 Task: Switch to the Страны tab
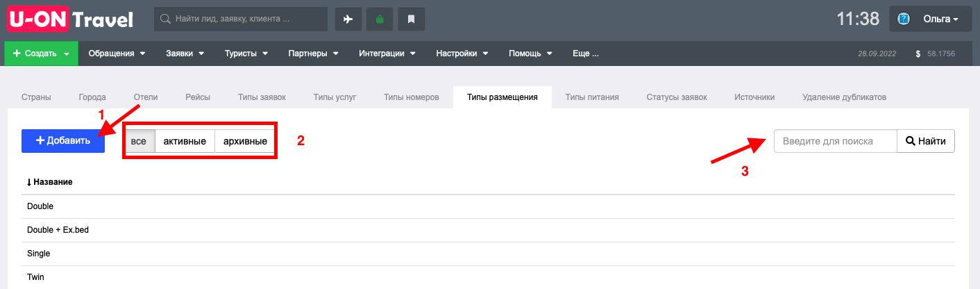click(36, 97)
